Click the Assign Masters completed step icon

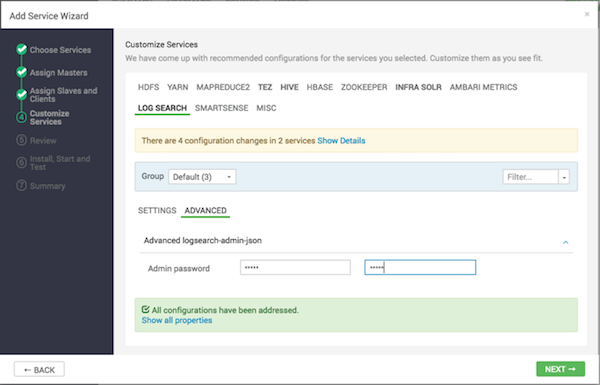21,72
